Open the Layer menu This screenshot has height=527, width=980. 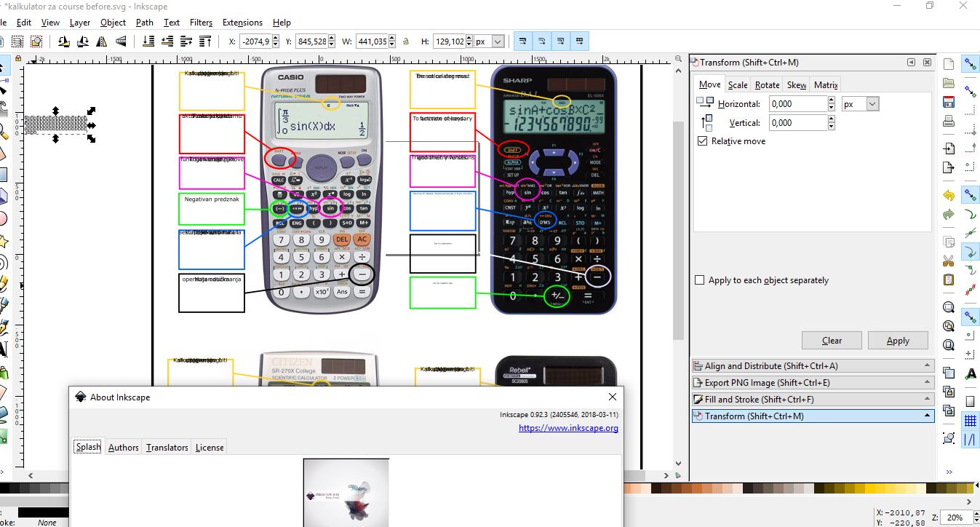click(80, 23)
